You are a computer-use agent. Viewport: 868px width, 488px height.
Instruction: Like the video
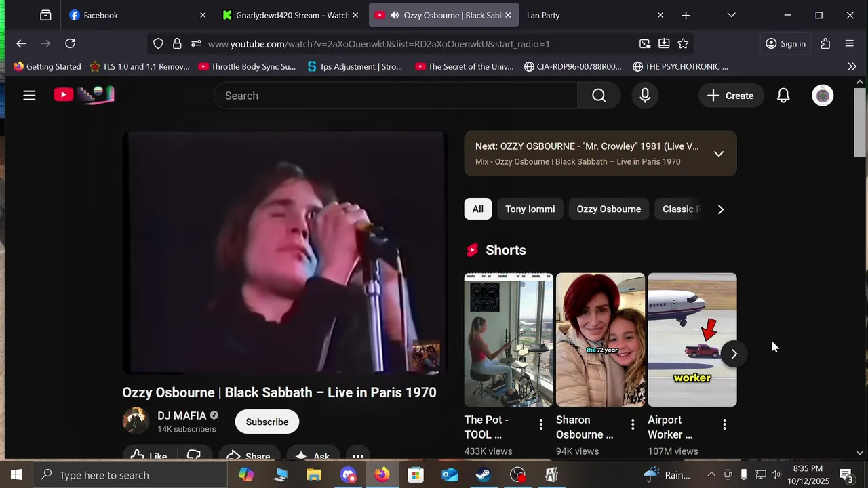pos(149,455)
